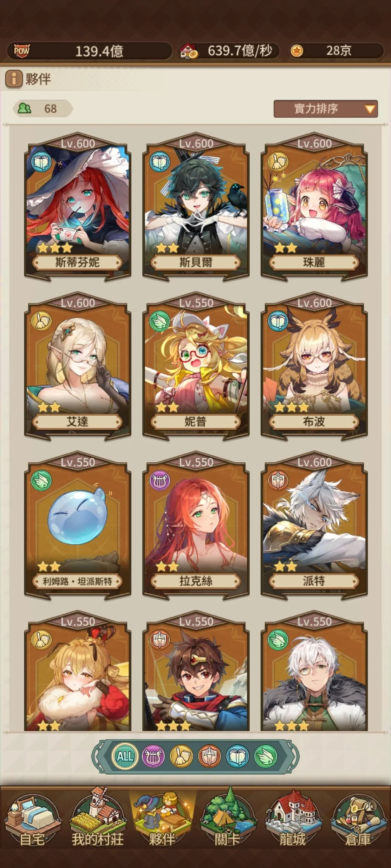Open companion card 斯蒂芬妮
This screenshot has height=868, width=391.
pyautogui.click(x=77, y=207)
